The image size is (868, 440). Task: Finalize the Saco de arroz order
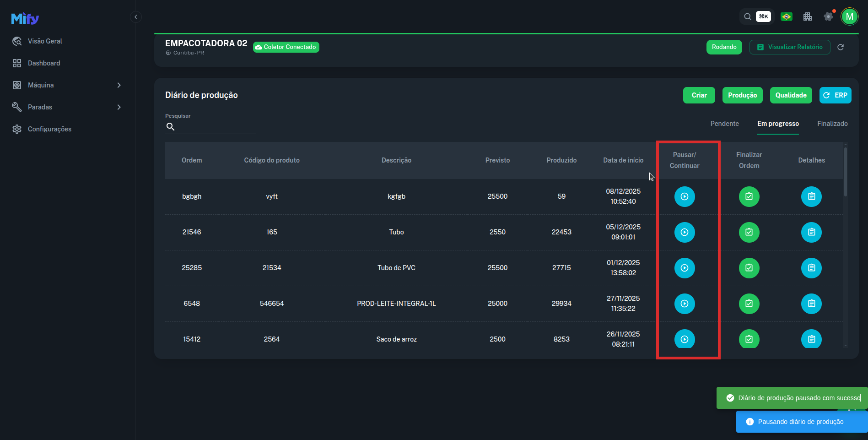[749, 339]
